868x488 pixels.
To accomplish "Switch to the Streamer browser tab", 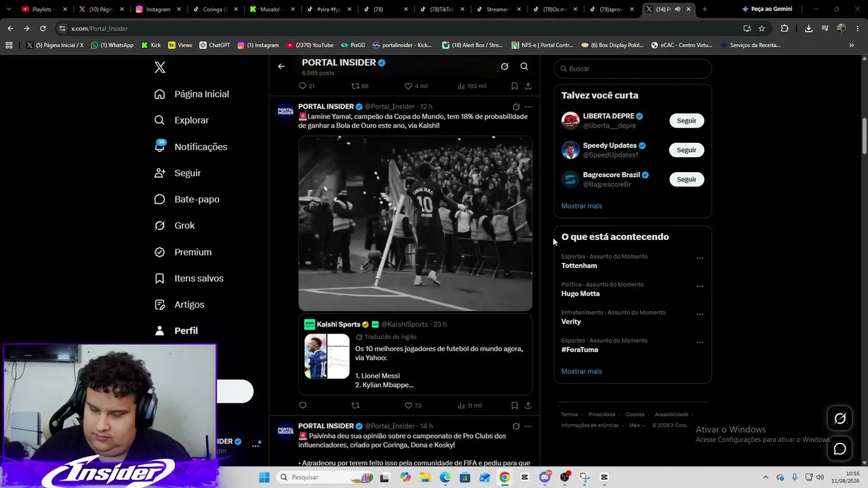I will pyautogui.click(x=498, y=9).
